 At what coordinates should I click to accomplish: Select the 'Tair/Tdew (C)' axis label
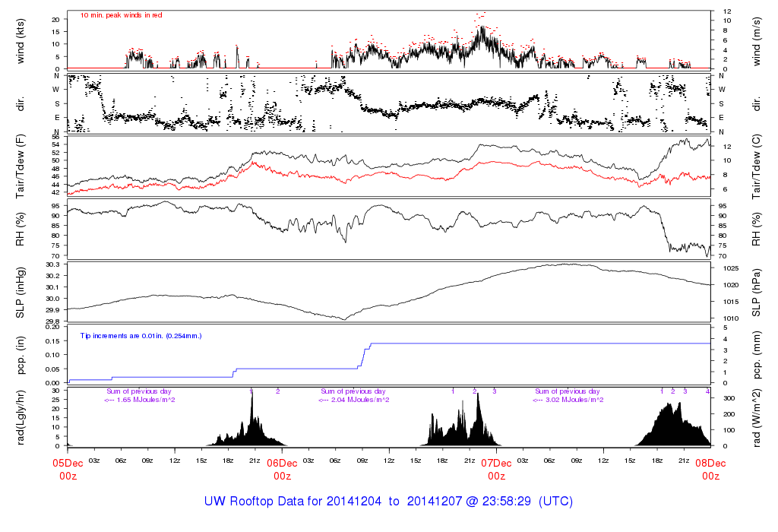(756, 168)
